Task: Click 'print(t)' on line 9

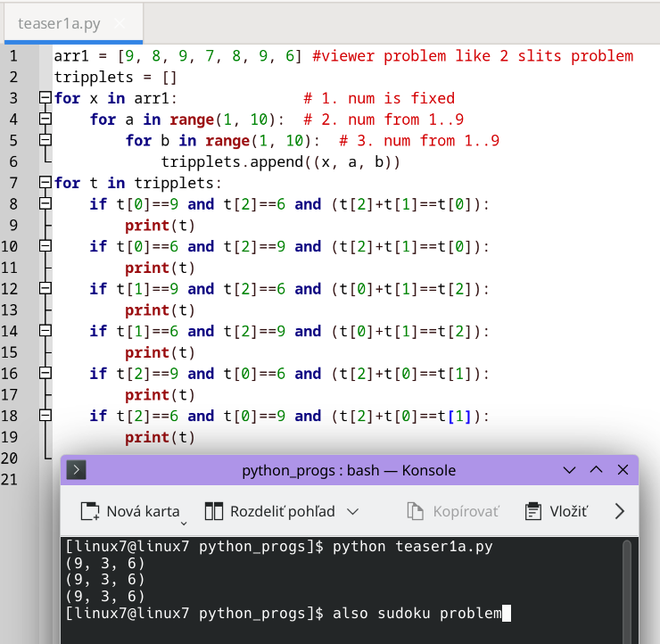Action: (x=160, y=226)
